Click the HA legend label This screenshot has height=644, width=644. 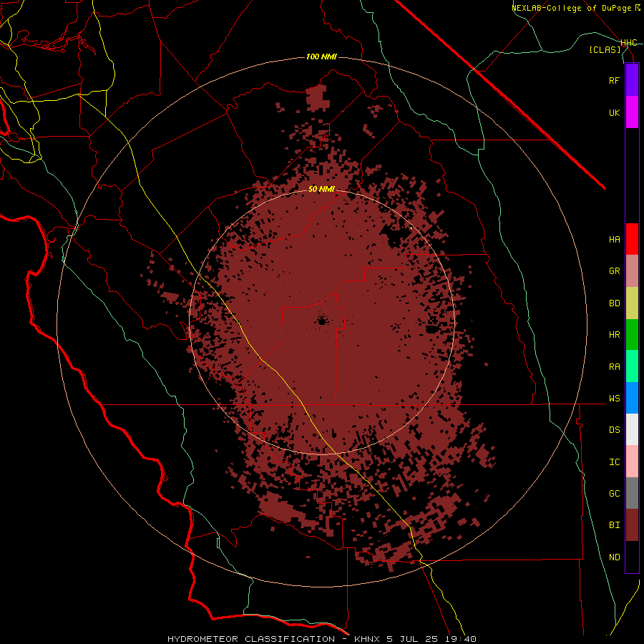(614, 240)
